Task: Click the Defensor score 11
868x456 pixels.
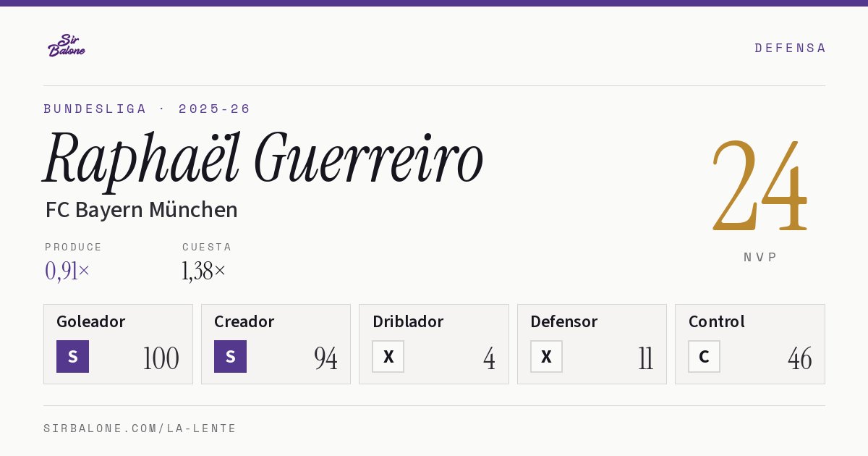Action: click(645, 358)
